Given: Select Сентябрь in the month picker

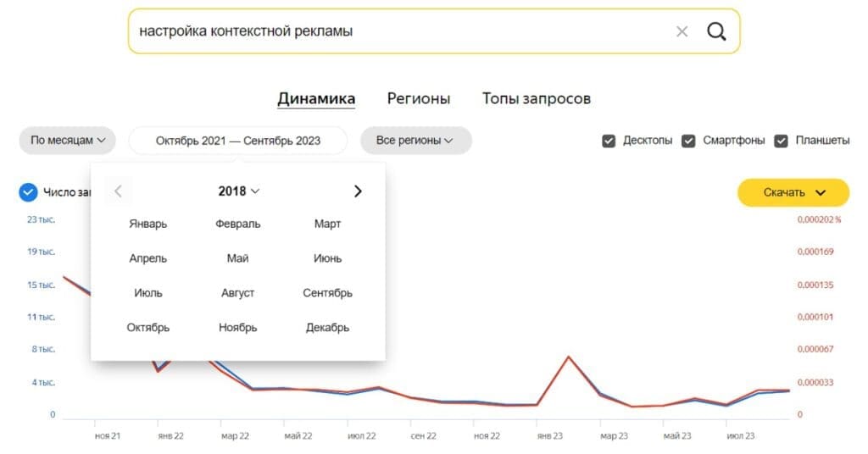Looking at the screenshot, I should coord(328,293).
